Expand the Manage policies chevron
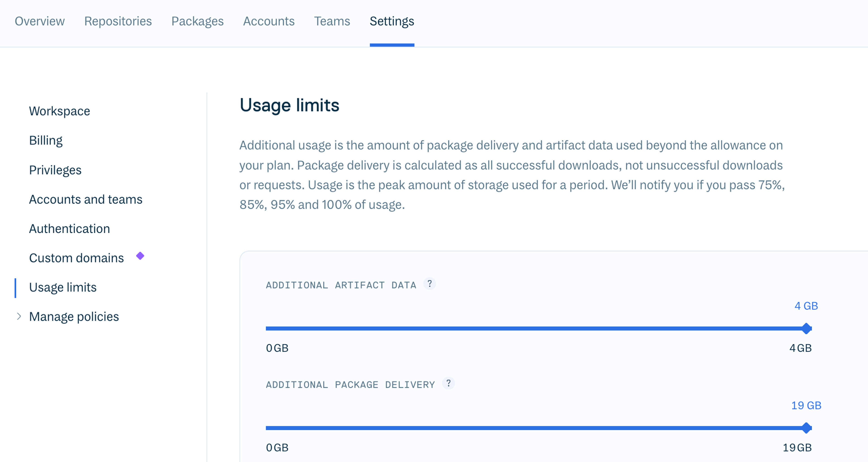Screen dimensions: 868x462 [x=19, y=316]
